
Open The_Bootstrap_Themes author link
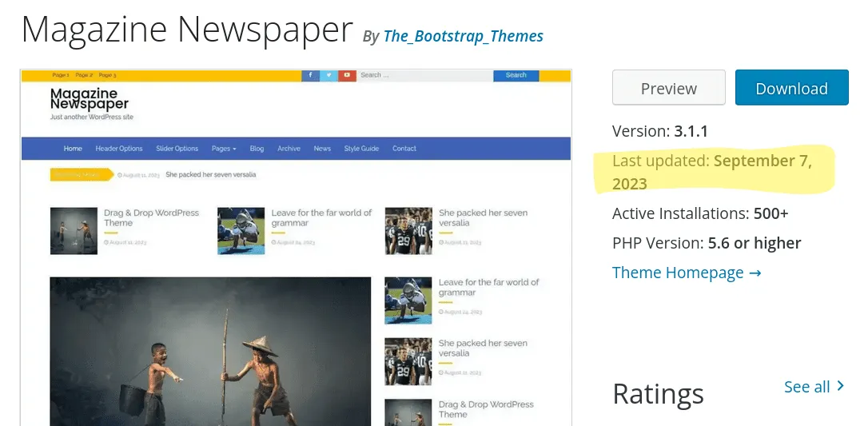point(463,36)
